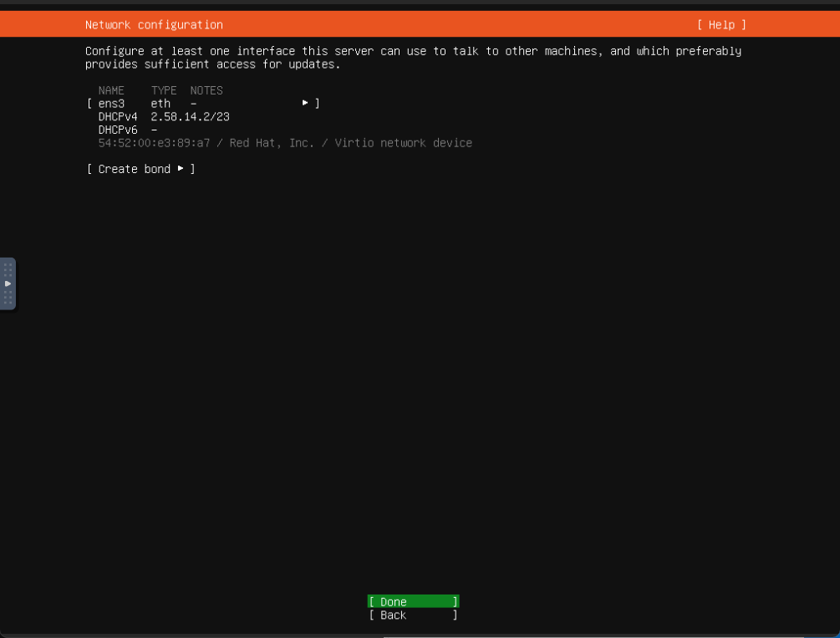This screenshot has height=638, width=840.
Task: Click the TYPE column header
Action: pyautogui.click(x=164, y=90)
